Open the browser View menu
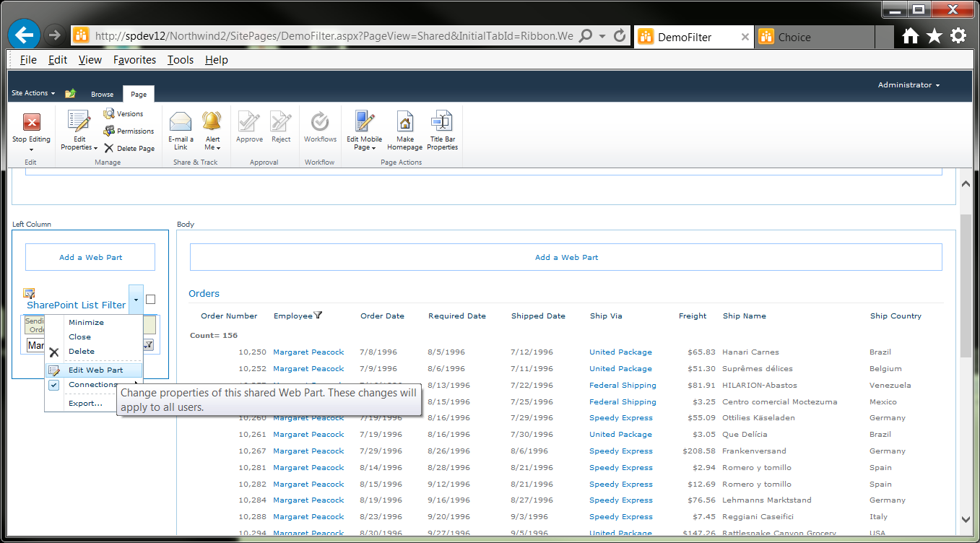The width and height of the screenshot is (980, 543). pos(90,60)
